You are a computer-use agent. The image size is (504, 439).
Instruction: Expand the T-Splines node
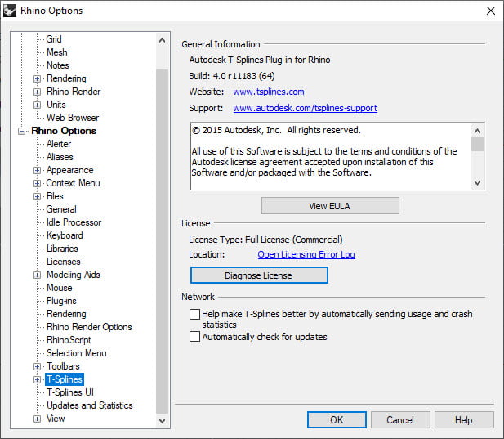(38, 379)
